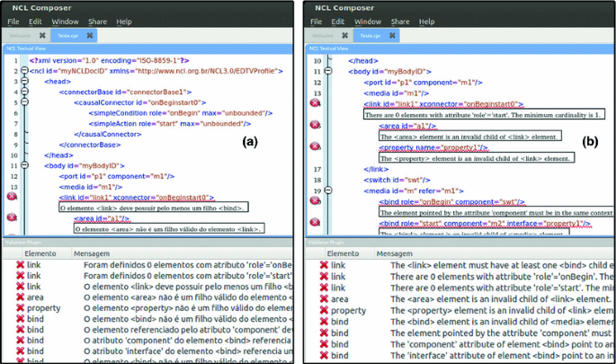This screenshot has height=364, width=616.
Task: Open the Help menu in the left window
Action: [123, 21]
